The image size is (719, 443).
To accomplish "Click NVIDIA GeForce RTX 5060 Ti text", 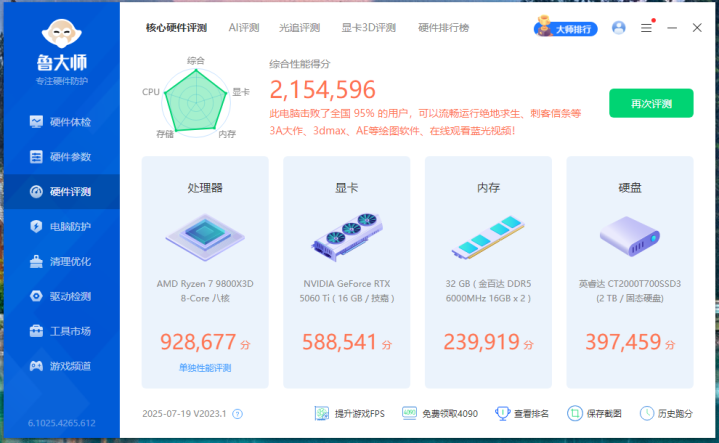I will click(347, 291).
